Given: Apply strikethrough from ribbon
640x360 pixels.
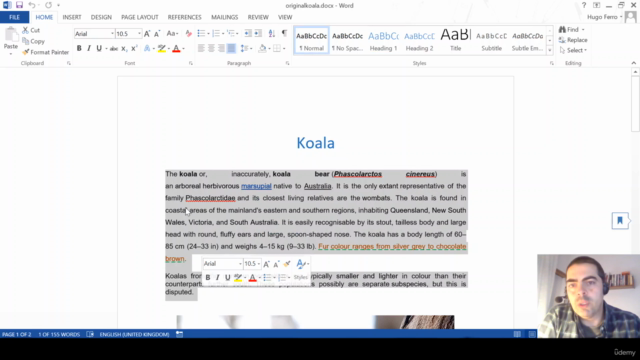Looking at the screenshot, I should point(113,49).
